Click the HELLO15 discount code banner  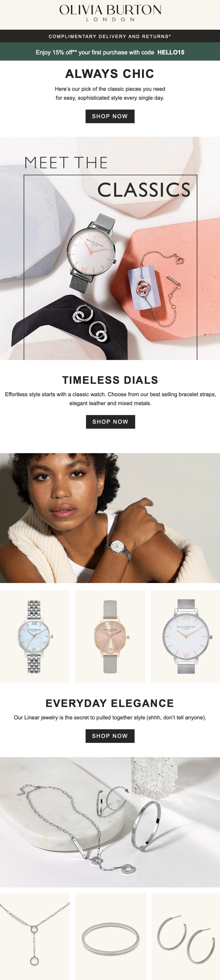tap(110, 52)
